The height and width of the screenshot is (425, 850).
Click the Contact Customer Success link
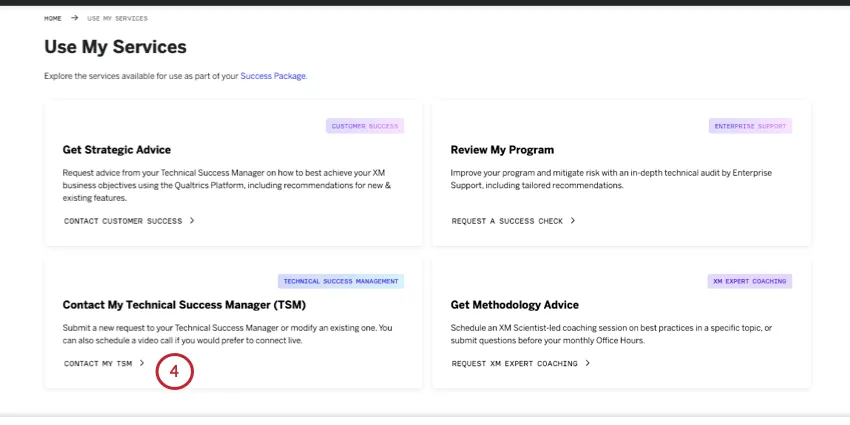tap(123, 221)
